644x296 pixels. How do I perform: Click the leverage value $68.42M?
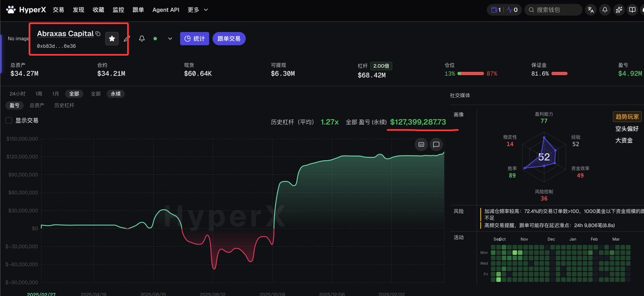[371, 75]
